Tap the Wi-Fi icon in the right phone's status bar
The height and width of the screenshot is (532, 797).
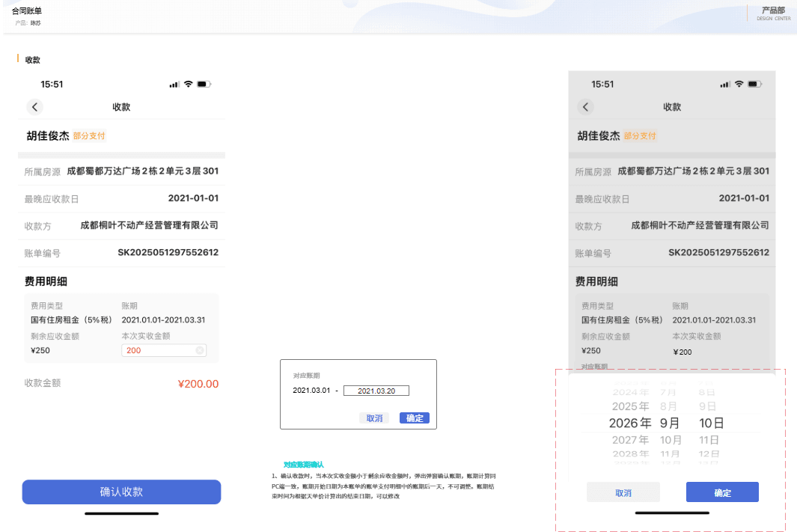click(739, 84)
